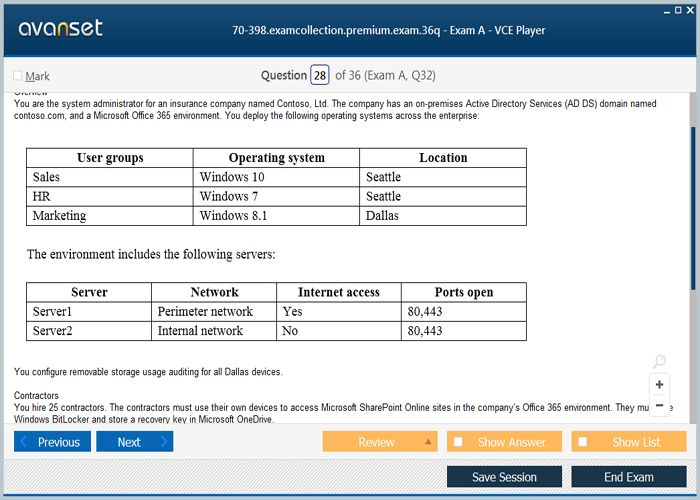Click the 'Network' column header
Screen dimensions: 700x500
coord(214,292)
